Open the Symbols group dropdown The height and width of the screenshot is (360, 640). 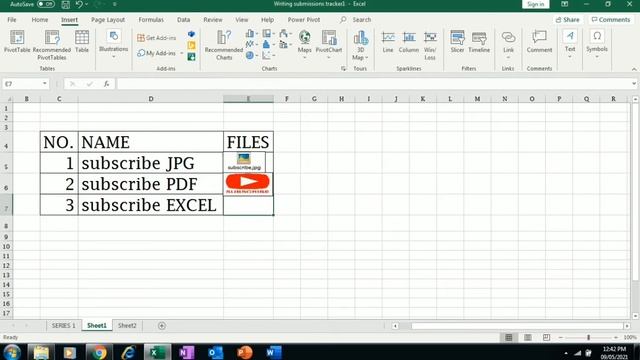click(x=597, y=44)
